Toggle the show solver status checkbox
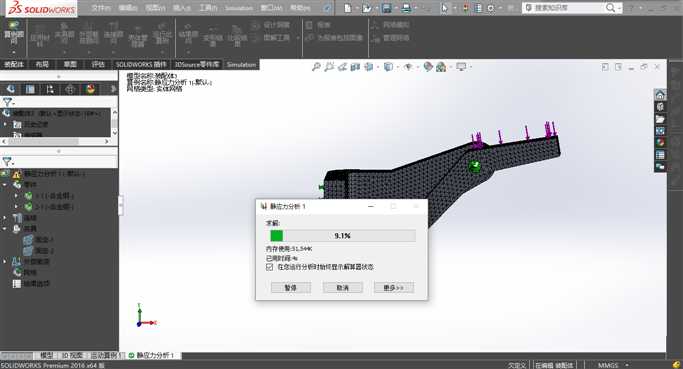 [269, 267]
